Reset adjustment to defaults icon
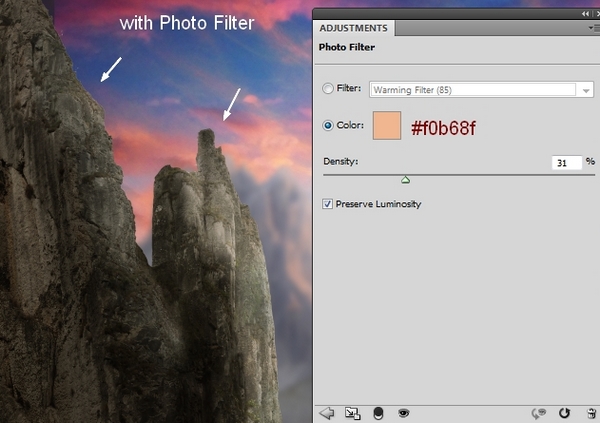 pyautogui.click(x=564, y=412)
